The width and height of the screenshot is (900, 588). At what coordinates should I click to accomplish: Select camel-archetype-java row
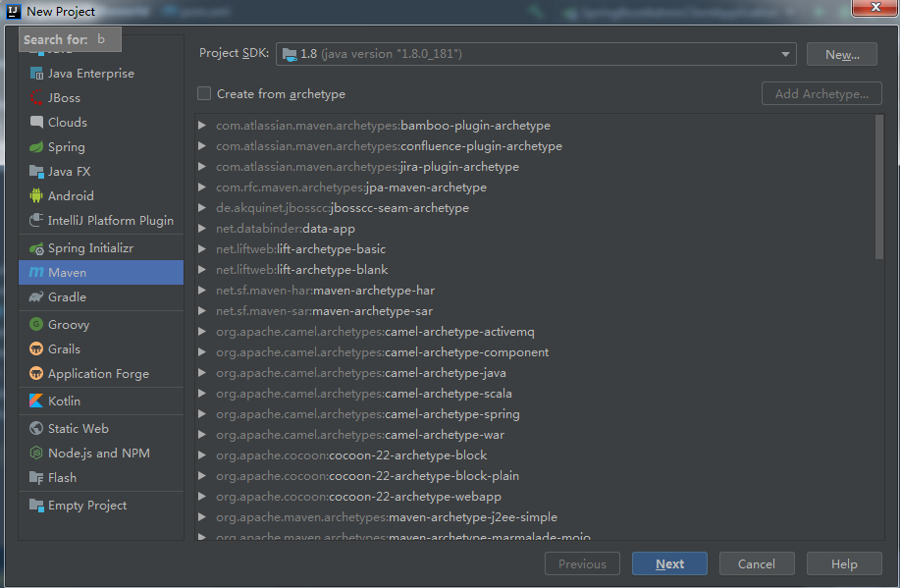coord(535,373)
